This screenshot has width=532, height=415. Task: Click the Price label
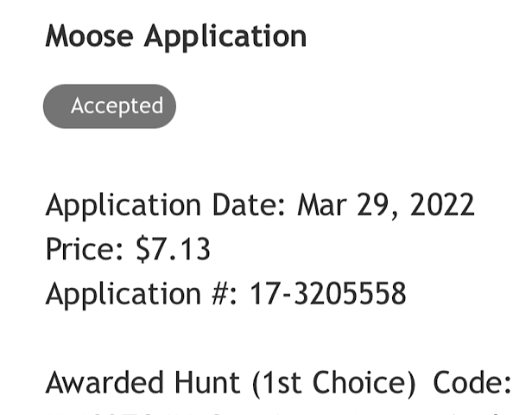84,249
